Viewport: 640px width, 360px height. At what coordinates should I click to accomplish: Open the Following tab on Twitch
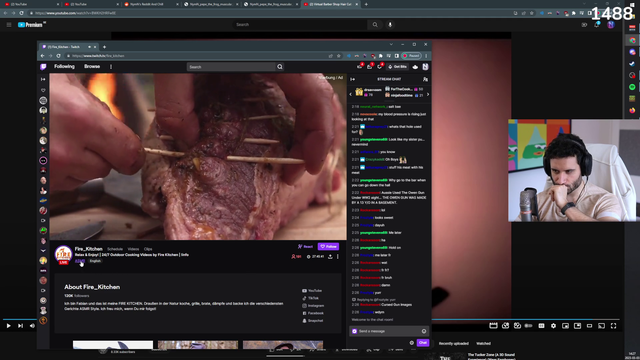(x=64, y=67)
